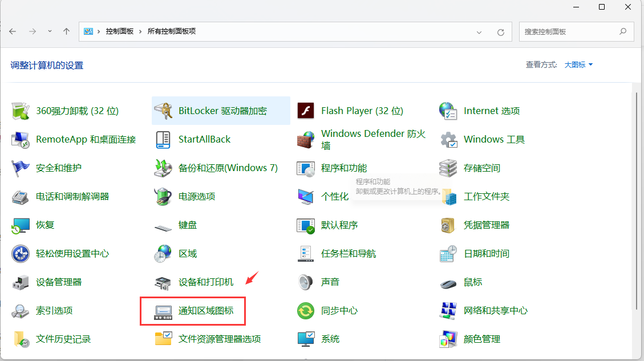644x361 pixels.
Task: Click the 电源选项 battery icon
Action: coord(164,196)
